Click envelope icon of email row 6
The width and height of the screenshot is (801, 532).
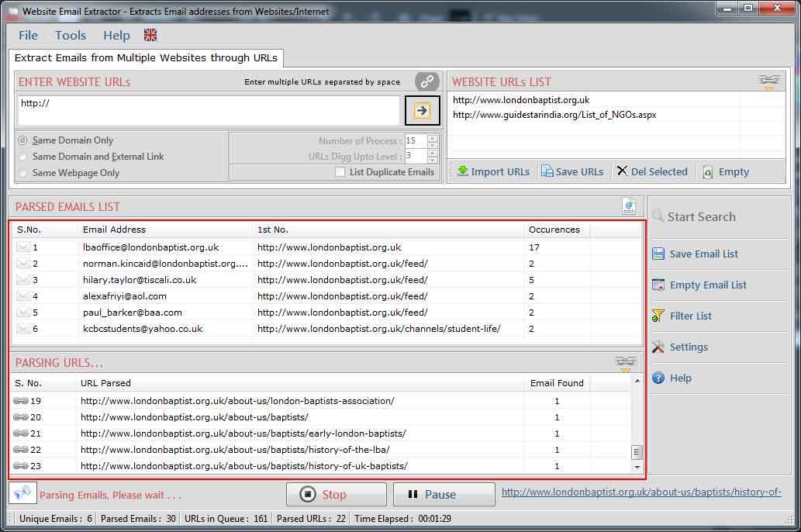[23, 329]
